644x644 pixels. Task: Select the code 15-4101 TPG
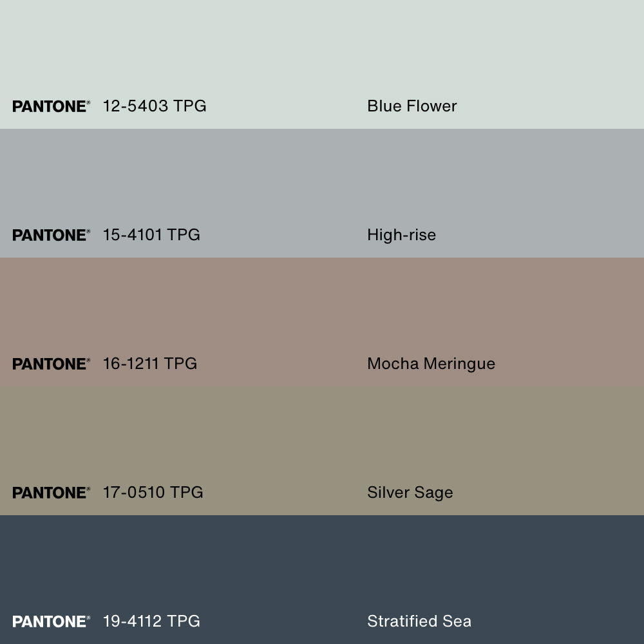151,235
